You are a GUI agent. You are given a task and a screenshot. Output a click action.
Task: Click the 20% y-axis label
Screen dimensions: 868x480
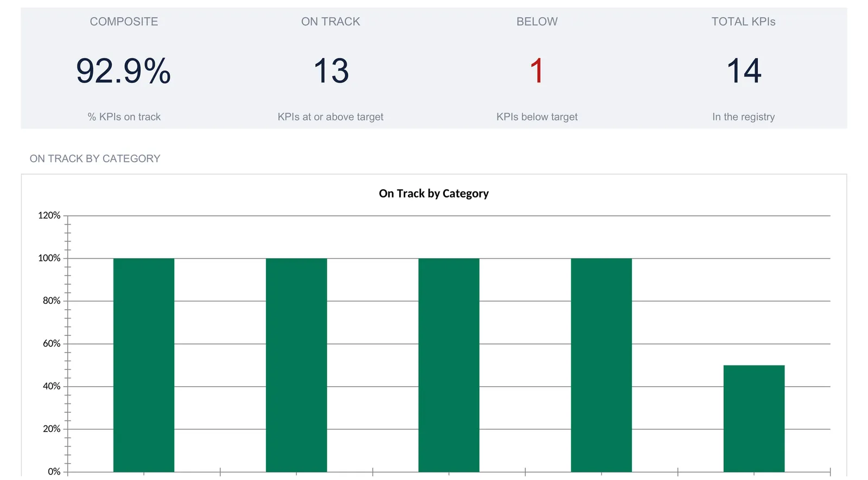tap(52, 428)
